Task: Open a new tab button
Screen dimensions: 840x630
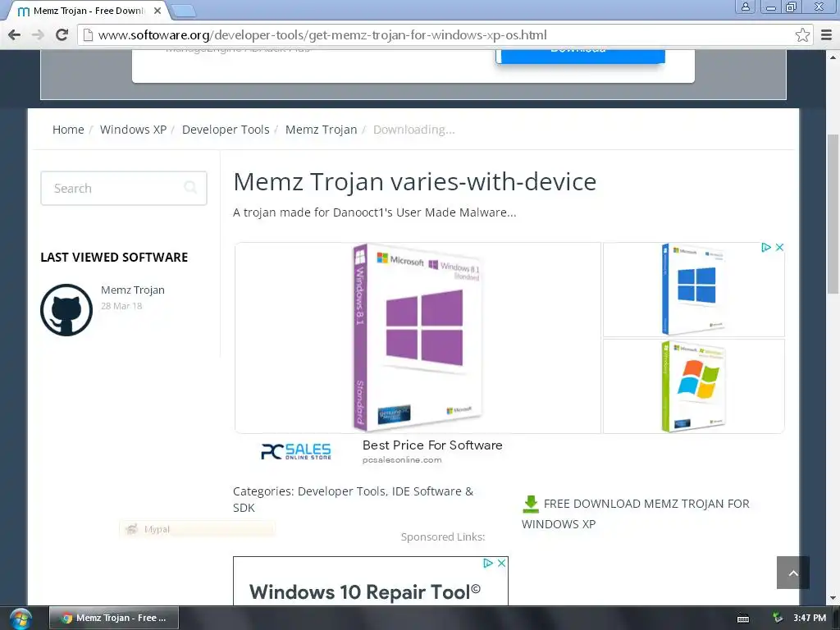Action: [184, 11]
